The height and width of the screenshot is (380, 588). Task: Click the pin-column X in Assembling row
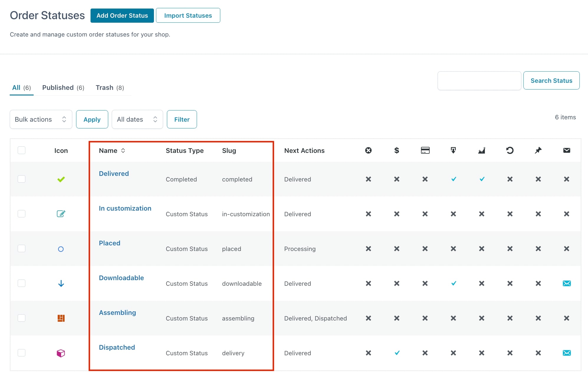[x=538, y=318]
